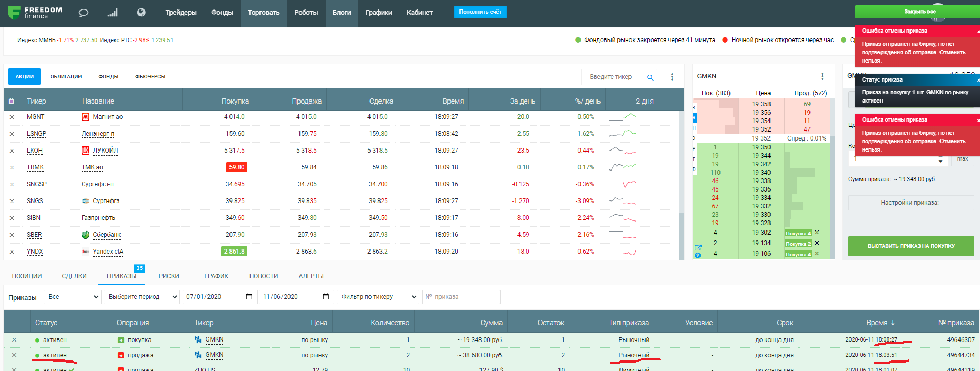Screen dimensions: 980x371
Task: Open the Сбербанк name link
Action: point(107,235)
